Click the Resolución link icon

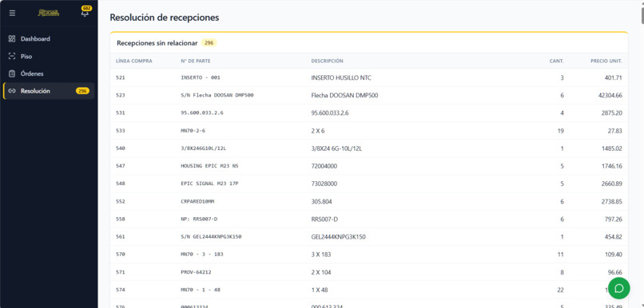click(x=12, y=91)
